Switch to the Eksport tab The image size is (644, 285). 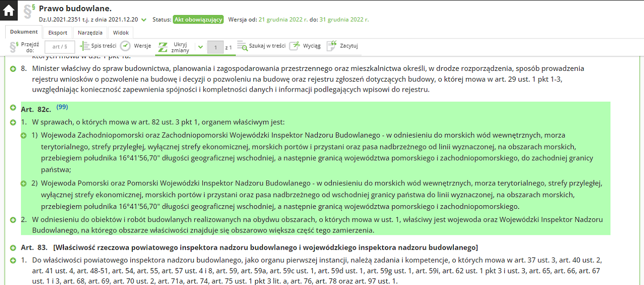pos(58,32)
